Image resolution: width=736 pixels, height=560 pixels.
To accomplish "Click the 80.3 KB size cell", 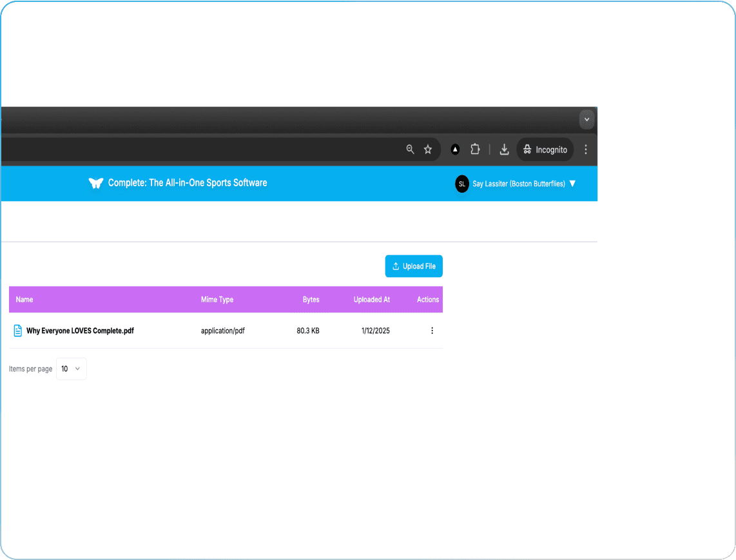I will pyautogui.click(x=308, y=331).
